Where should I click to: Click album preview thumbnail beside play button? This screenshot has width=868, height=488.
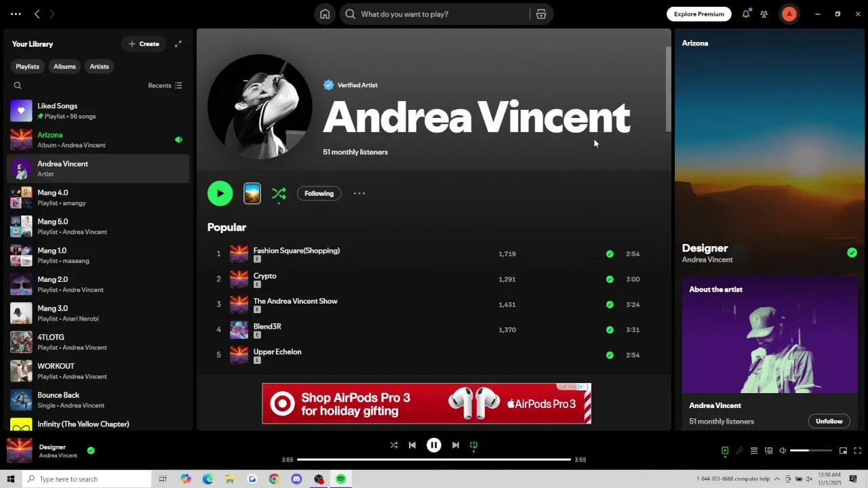coord(252,193)
